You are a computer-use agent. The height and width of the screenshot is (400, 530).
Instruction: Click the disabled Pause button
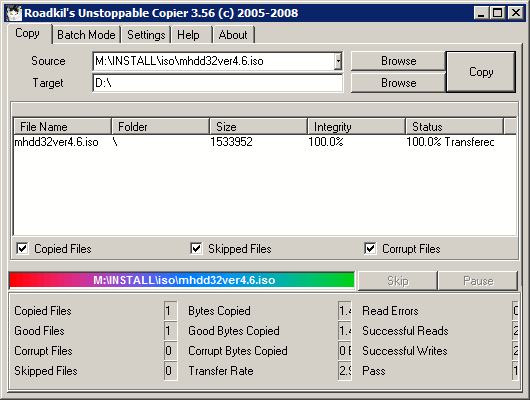point(478,281)
